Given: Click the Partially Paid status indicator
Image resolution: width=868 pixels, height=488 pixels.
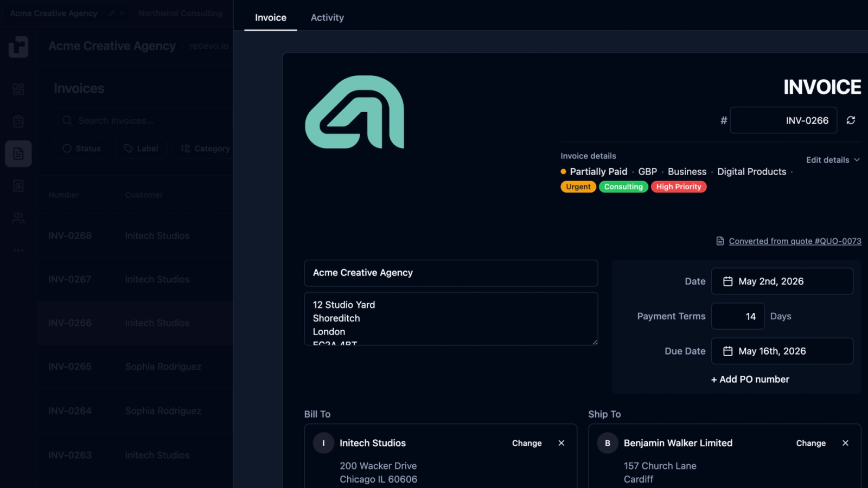Looking at the screenshot, I should coord(594,171).
